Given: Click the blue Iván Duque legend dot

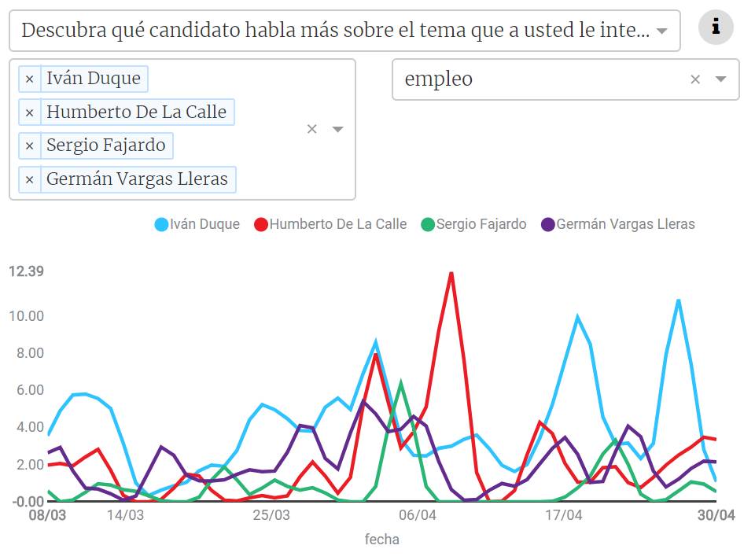Looking at the screenshot, I should (x=161, y=224).
